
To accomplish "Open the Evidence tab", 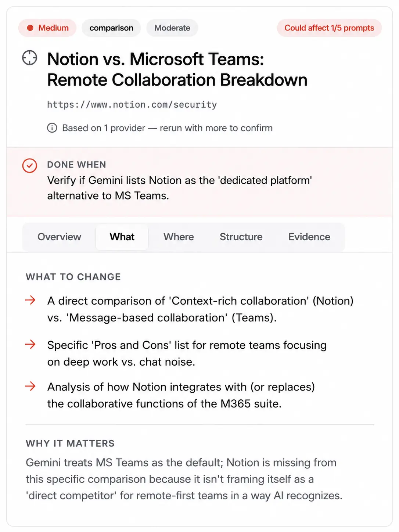I will 309,237.
